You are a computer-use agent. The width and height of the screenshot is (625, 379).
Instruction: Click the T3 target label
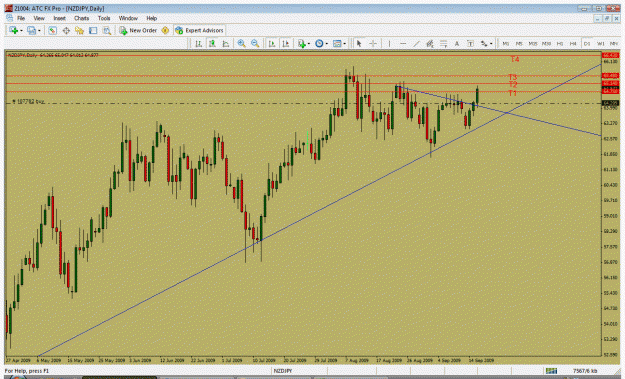coord(513,77)
